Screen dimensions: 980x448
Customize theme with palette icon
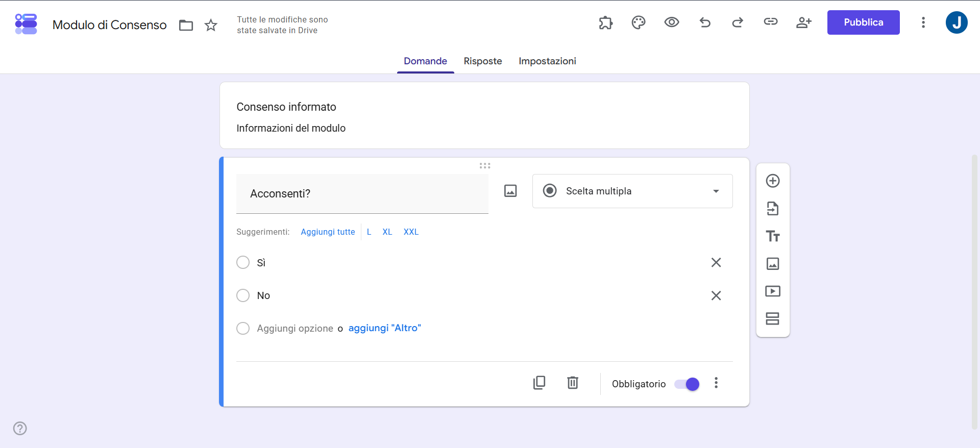pos(639,22)
